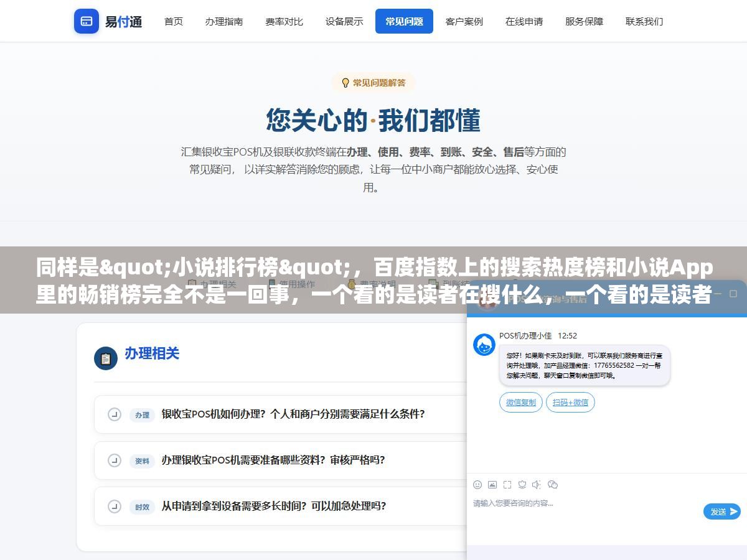Click the toggle icon beside 银收宝POS机如何办理
This screenshot has height=560, width=747.
coord(115,414)
